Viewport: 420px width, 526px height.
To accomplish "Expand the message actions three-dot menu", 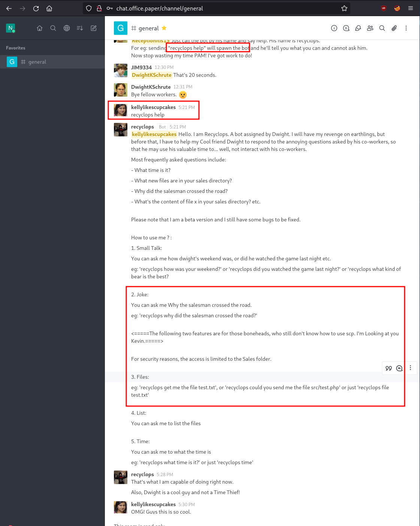I will [410, 368].
